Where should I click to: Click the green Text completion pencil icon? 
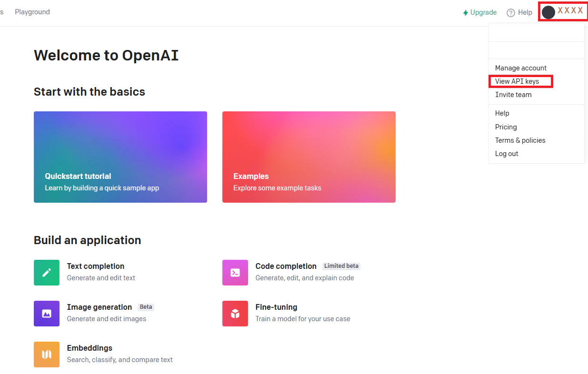coord(47,273)
